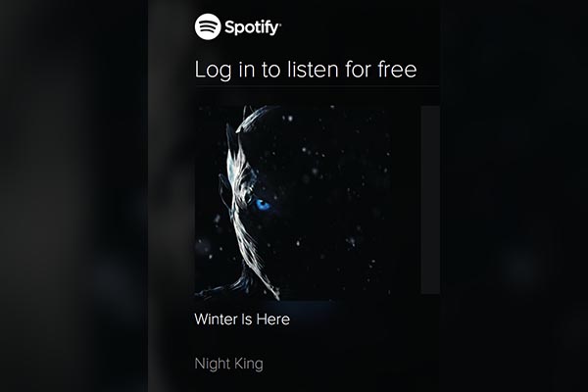Click the "Log in to listen for free" heading
Image resolution: width=588 pixels, height=392 pixels.
pyautogui.click(x=306, y=70)
